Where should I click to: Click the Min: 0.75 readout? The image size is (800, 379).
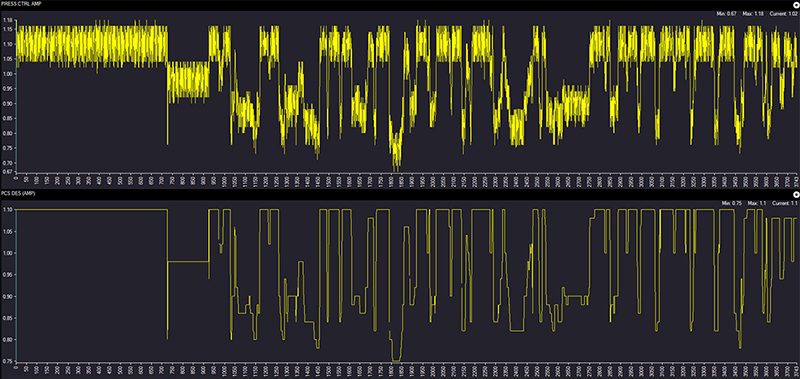point(732,203)
